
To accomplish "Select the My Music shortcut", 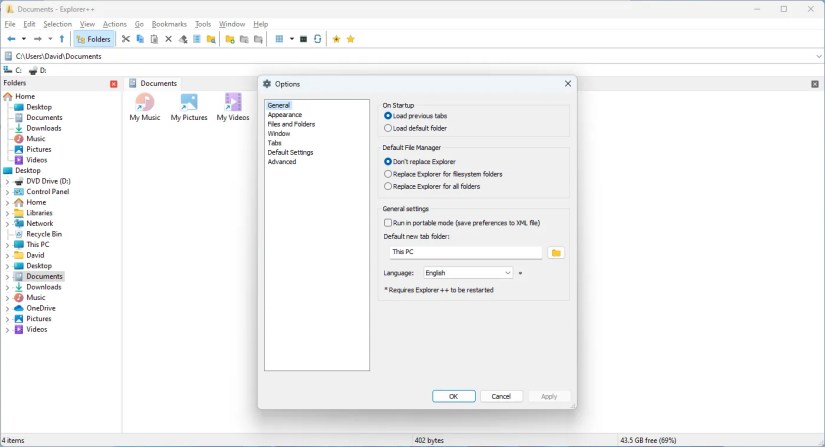I will (145, 107).
